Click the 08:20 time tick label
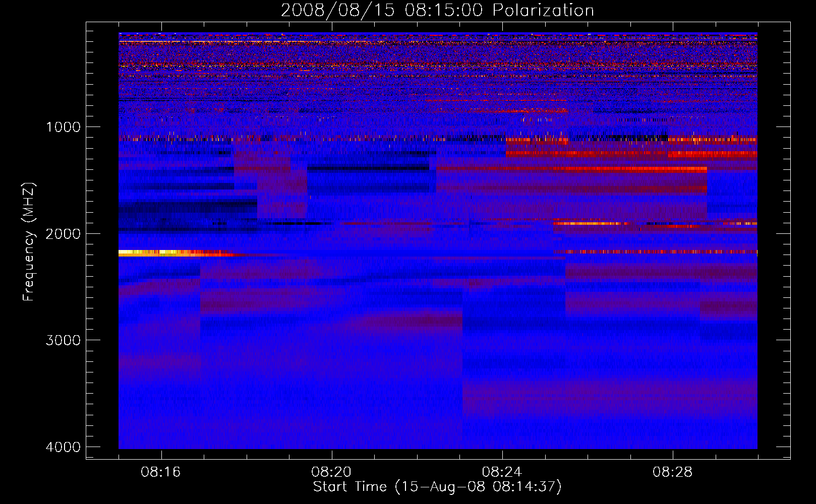The width and height of the screenshot is (816, 504). pos(332,472)
